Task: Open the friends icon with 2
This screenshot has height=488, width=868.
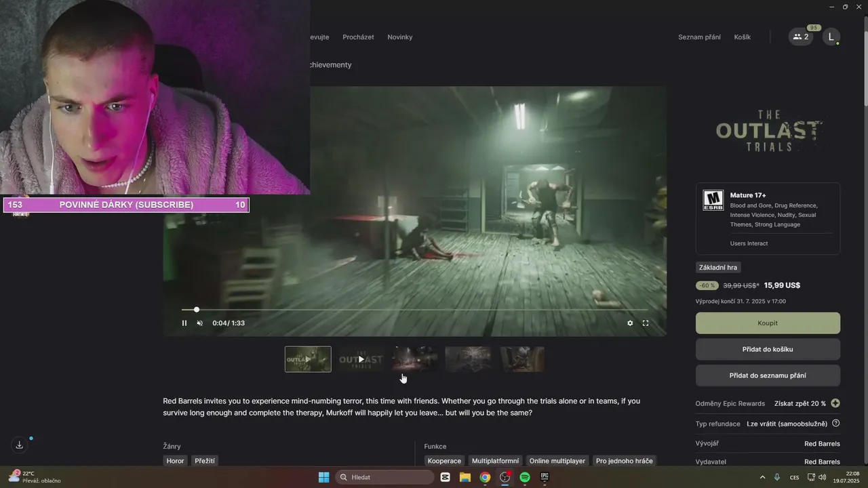Action: pos(801,37)
